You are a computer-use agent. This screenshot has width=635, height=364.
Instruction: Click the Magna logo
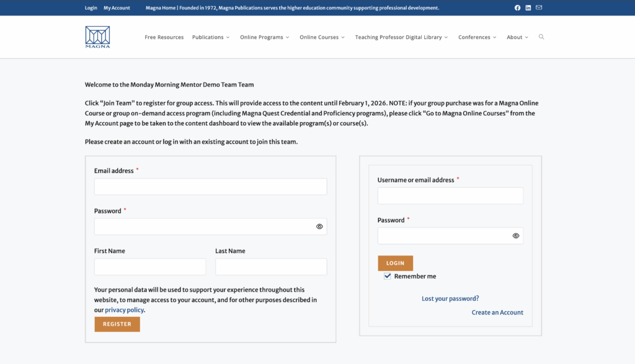tap(97, 37)
